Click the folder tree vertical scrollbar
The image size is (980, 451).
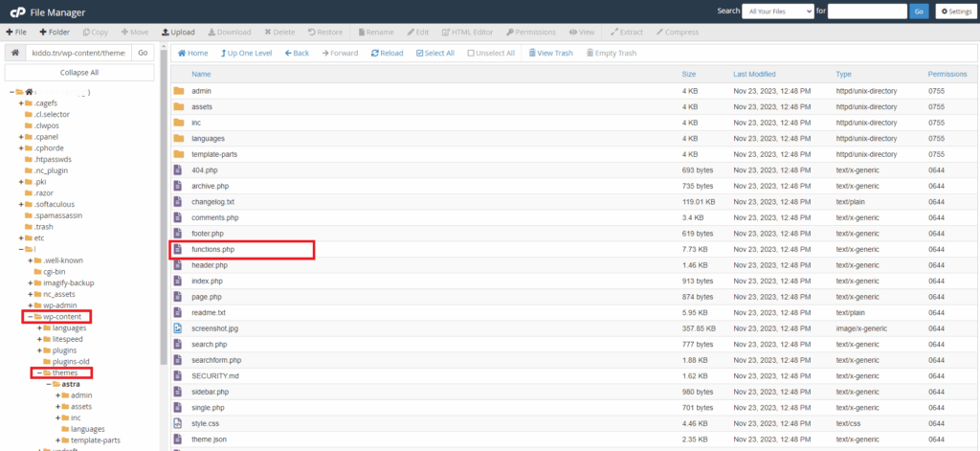(x=164, y=207)
